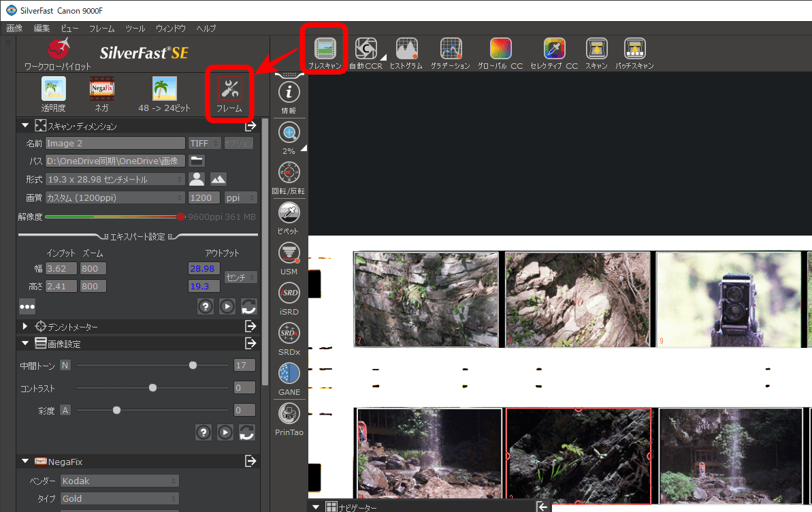Toggle the N button for 中間トーン
Viewport: 812px width, 512px height.
(x=65, y=366)
